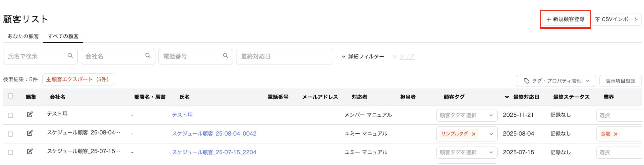Toggle select-all checkbox in table header
644x165 pixels.
(10, 96)
